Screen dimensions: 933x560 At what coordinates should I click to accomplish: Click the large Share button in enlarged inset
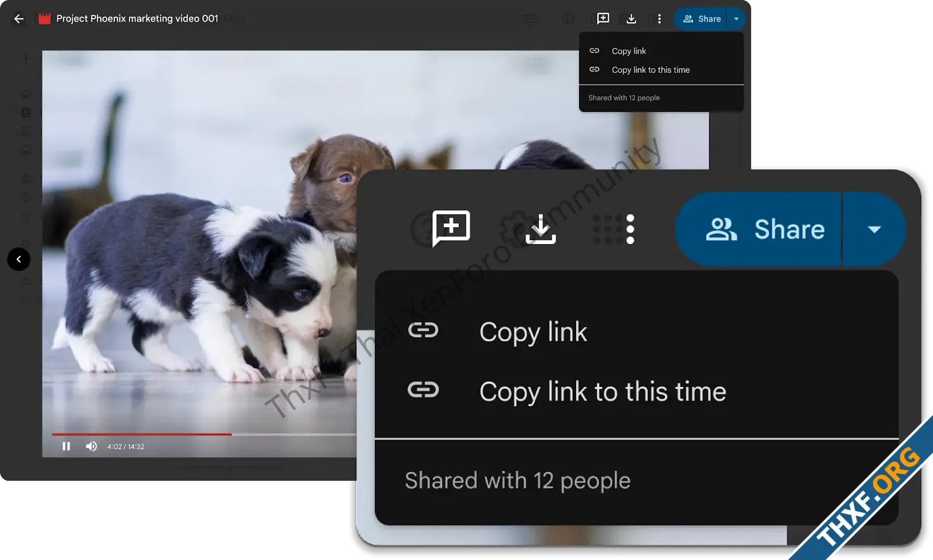point(759,229)
